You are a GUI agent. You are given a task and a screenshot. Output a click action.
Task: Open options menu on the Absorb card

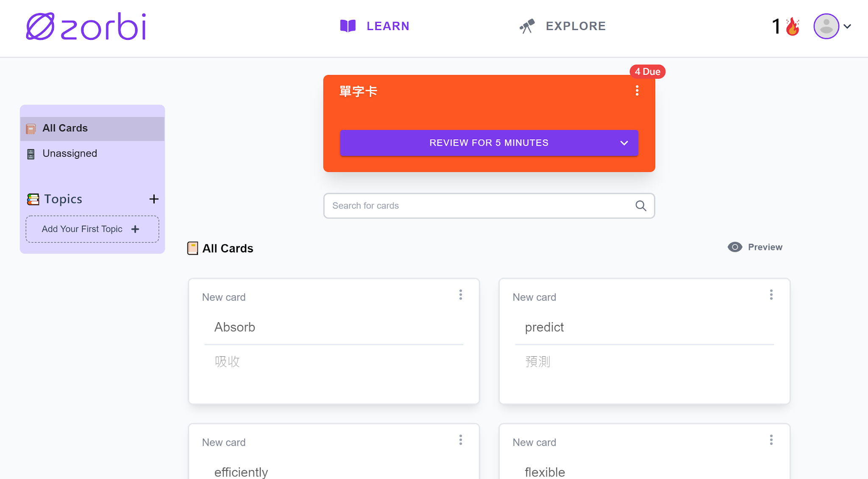461,295
